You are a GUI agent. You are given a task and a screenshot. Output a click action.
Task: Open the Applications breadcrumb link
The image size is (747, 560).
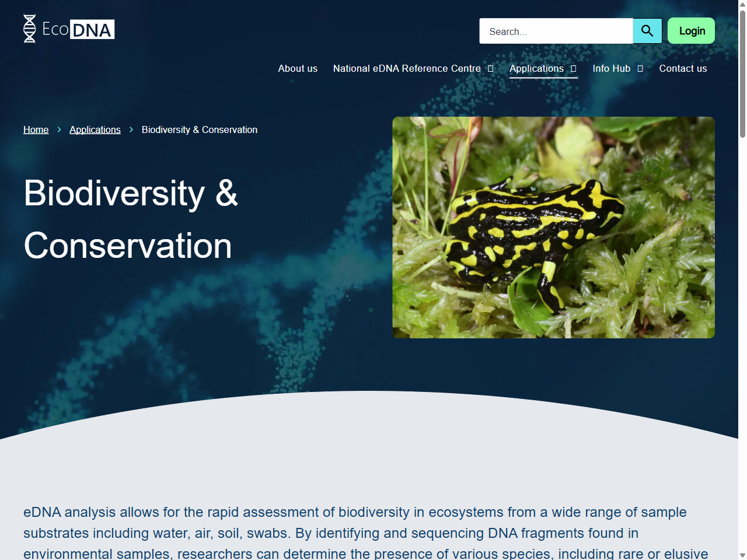(95, 129)
